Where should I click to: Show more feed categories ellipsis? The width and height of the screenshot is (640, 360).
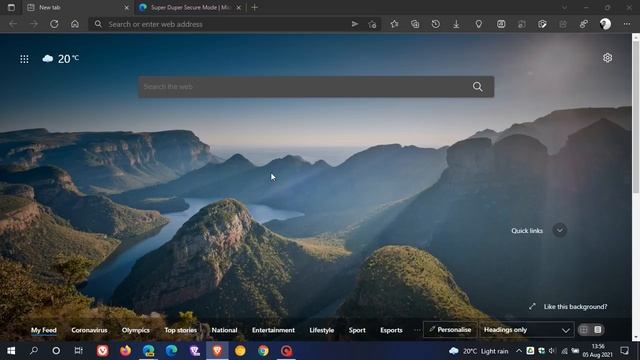tap(416, 330)
